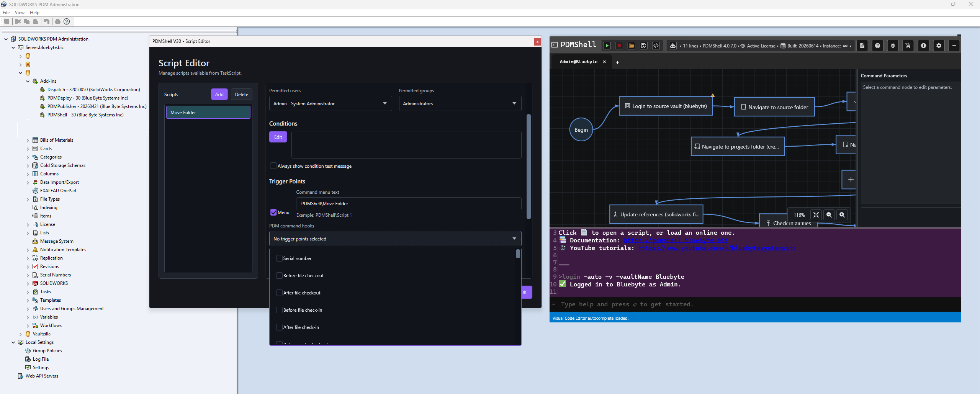Switch to Admin@Bluebyte tab
This screenshot has height=394, width=980.
tap(578, 62)
